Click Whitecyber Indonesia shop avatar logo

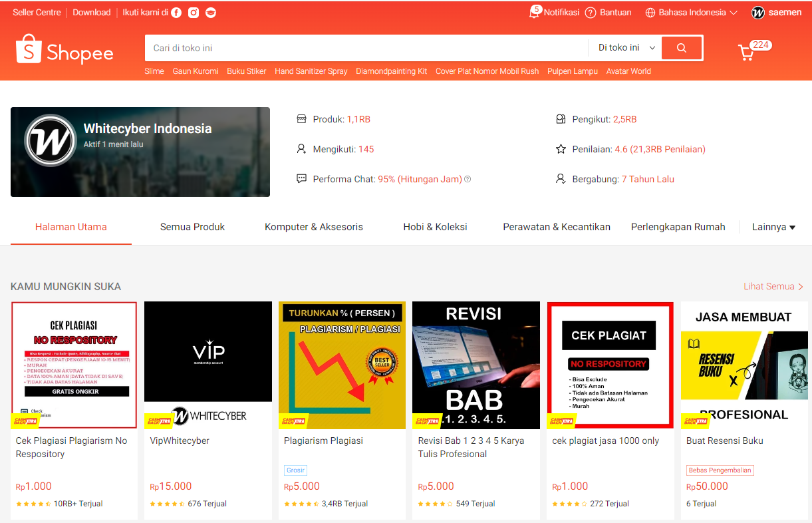pyautogui.click(x=51, y=140)
